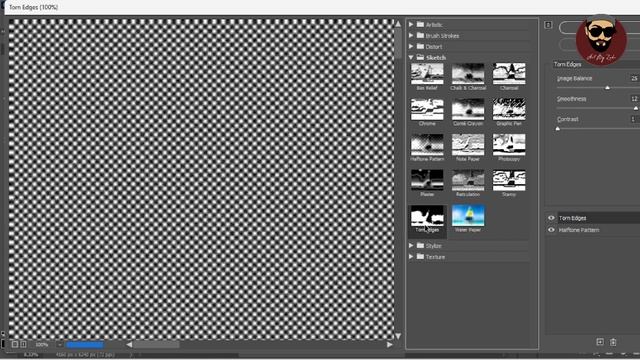Zoom out the preview with the minus button

coord(15,344)
